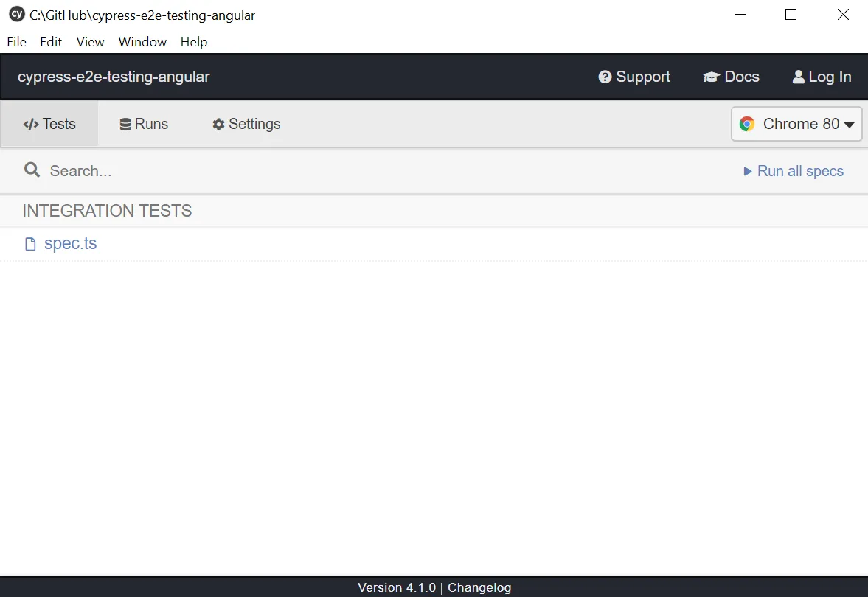Image resolution: width=868 pixels, height=597 pixels.
Task: Click the Log In user icon
Action: (x=798, y=77)
